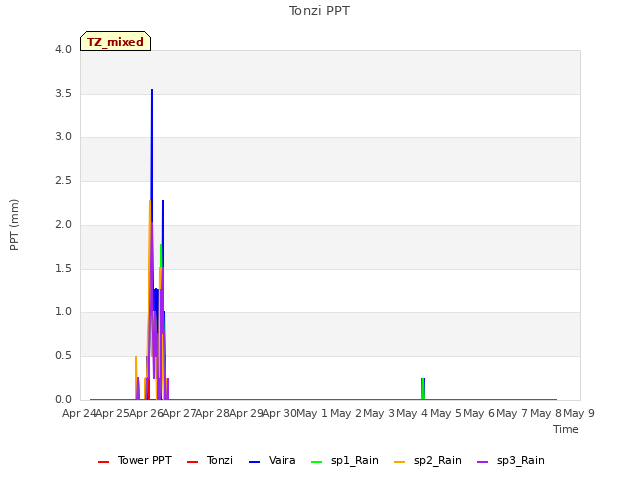Click the Apr 27 x-axis date

pyautogui.click(x=180, y=413)
